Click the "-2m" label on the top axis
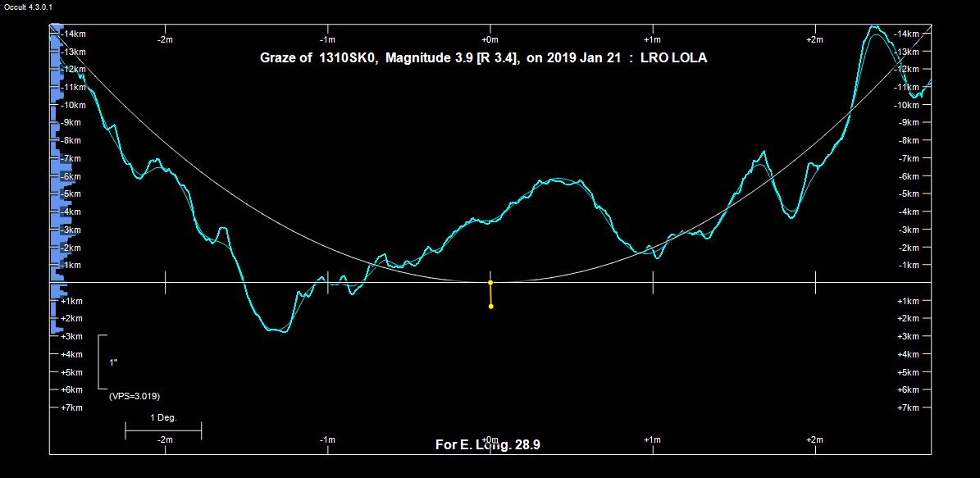980x478 pixels. (165, 39)
